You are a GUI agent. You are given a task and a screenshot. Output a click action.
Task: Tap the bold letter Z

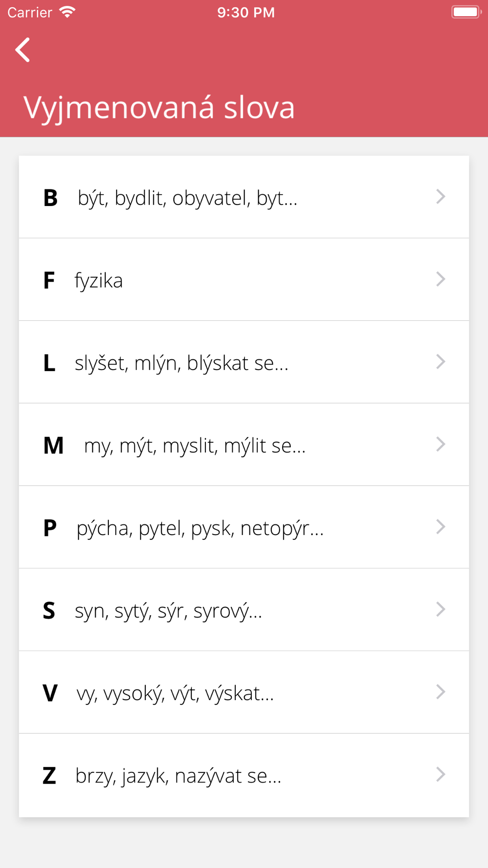pos(49,776)
